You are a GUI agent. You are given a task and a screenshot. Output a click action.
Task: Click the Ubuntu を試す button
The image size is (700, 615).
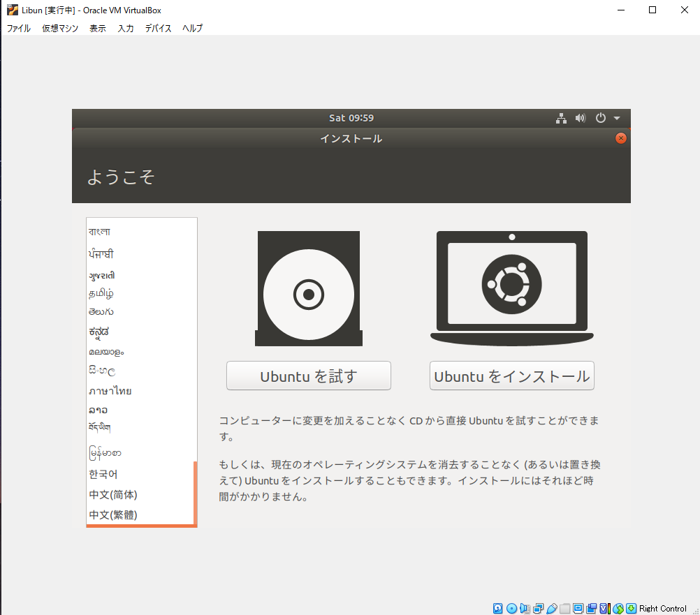[x=309, y=376]
